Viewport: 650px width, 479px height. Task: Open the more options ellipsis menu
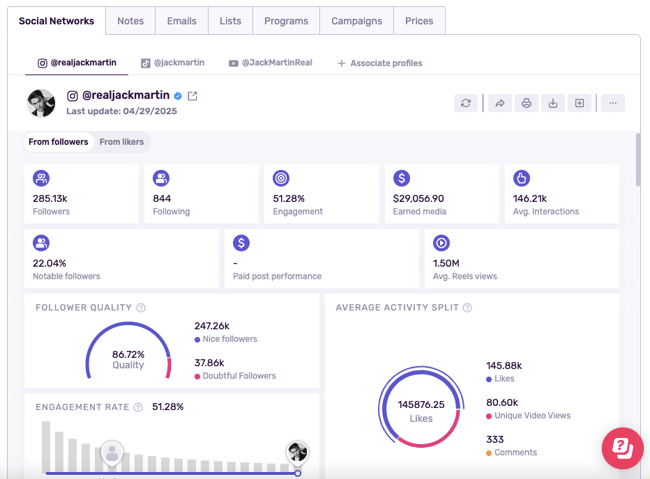[x=613, y=103]
